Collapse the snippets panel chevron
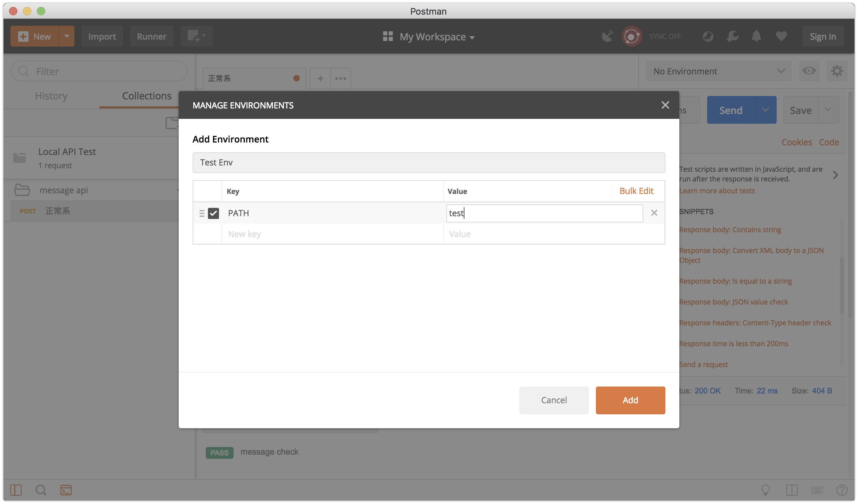 tap(835, 175)
